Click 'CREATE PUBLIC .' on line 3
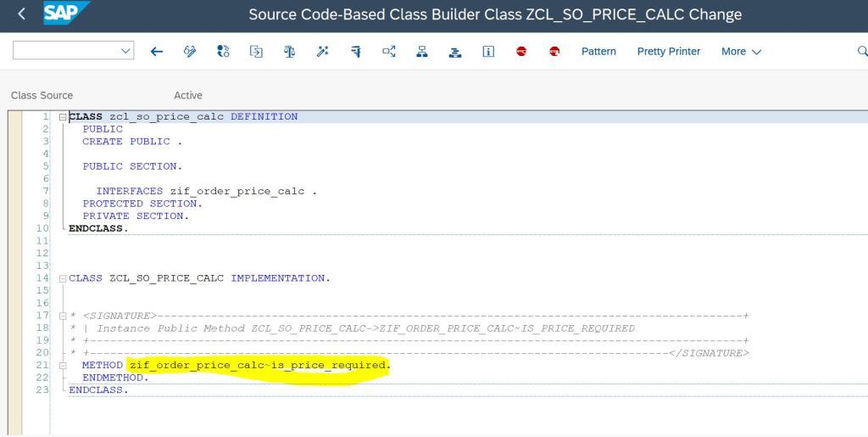The image size is (868, 437). click(132, 141)
